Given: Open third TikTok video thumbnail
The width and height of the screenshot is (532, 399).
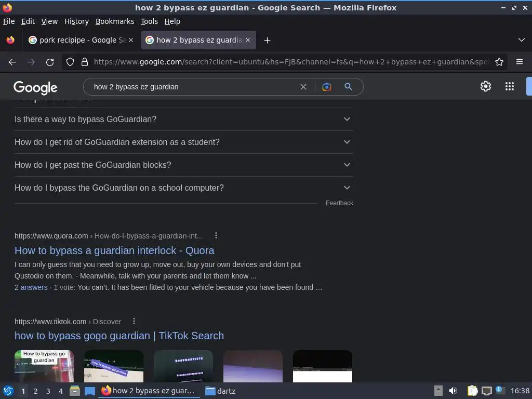Looking at the screenshot, I should [183, 366].
